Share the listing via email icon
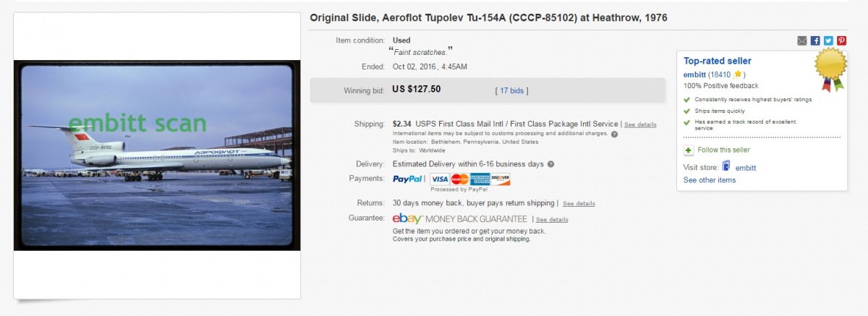 (x=802, y=40)
